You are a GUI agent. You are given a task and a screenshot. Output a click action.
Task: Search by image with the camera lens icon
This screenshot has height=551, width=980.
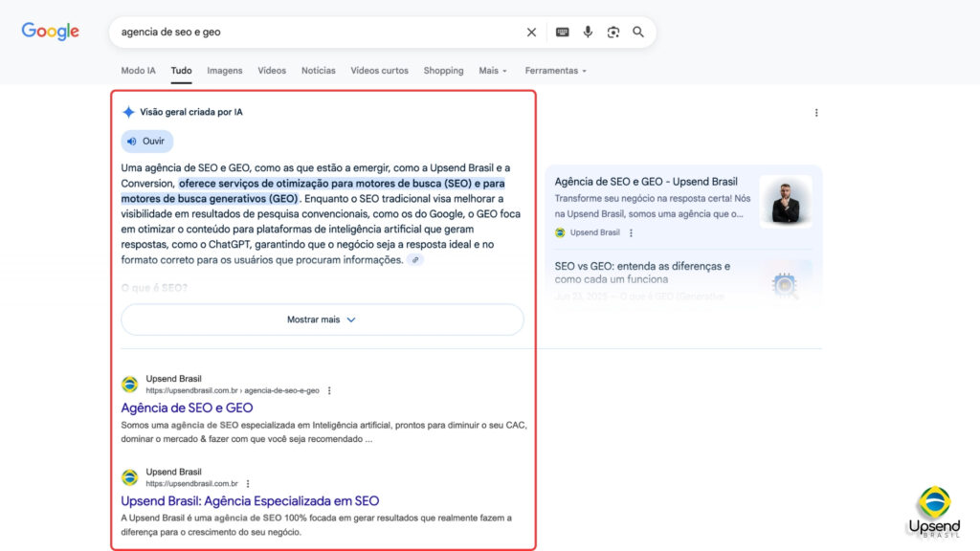coord(613,32)
